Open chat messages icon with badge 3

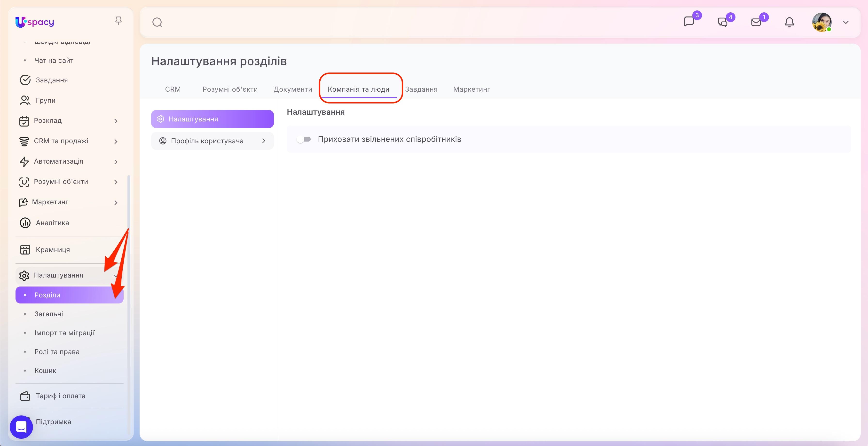click(x=689, y=22)
